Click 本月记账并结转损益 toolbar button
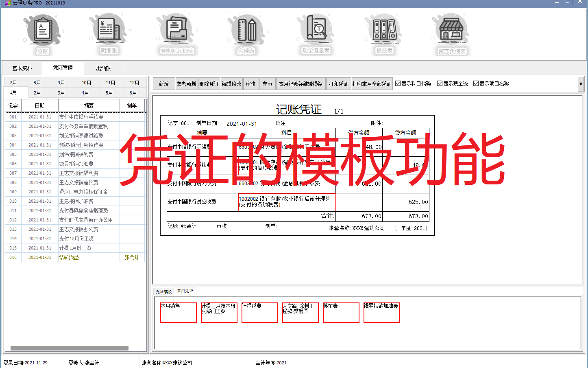 [x=301, y=83]
